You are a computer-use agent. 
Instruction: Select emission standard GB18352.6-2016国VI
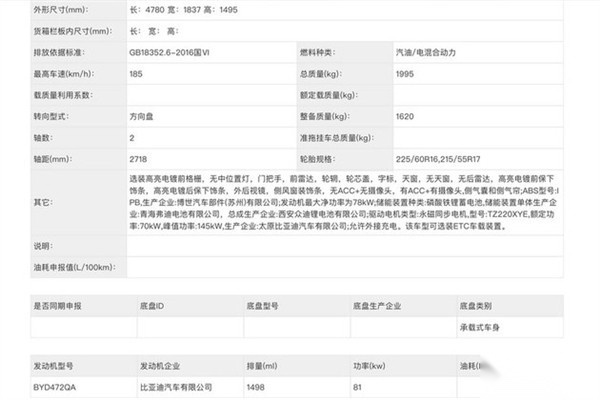point(169,52)
